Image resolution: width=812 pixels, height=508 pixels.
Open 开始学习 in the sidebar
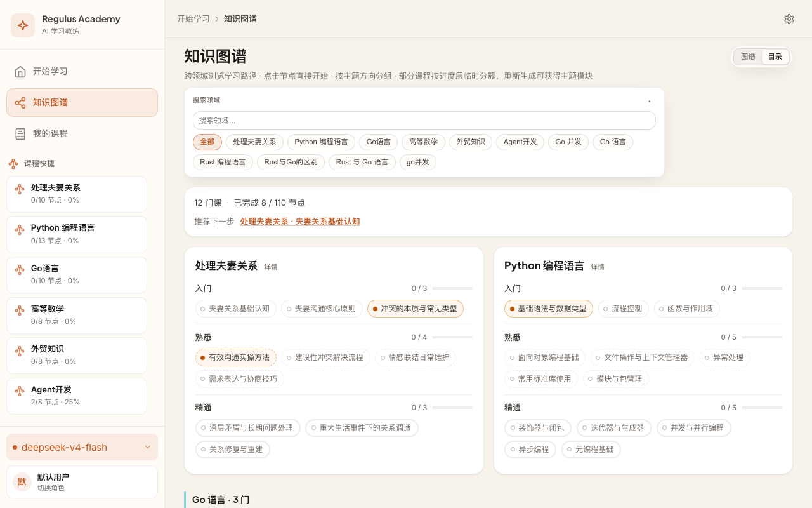click(x=82, y=71)
